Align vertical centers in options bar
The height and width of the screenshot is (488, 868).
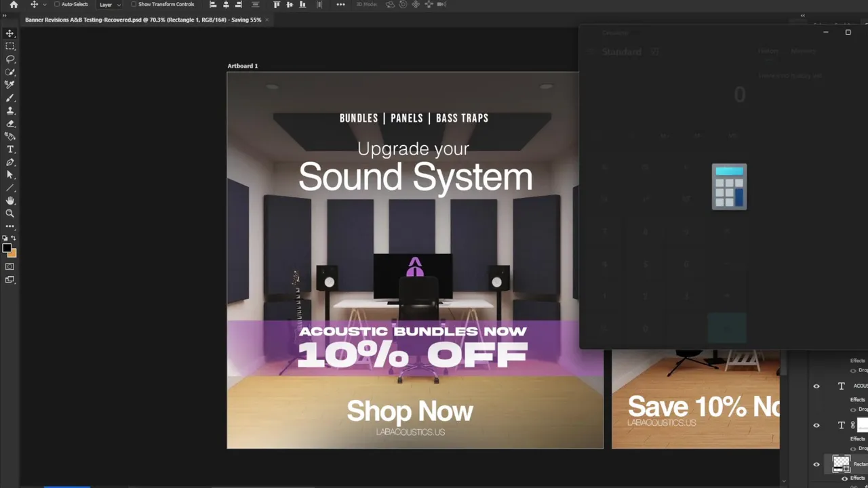coord(290,4)
